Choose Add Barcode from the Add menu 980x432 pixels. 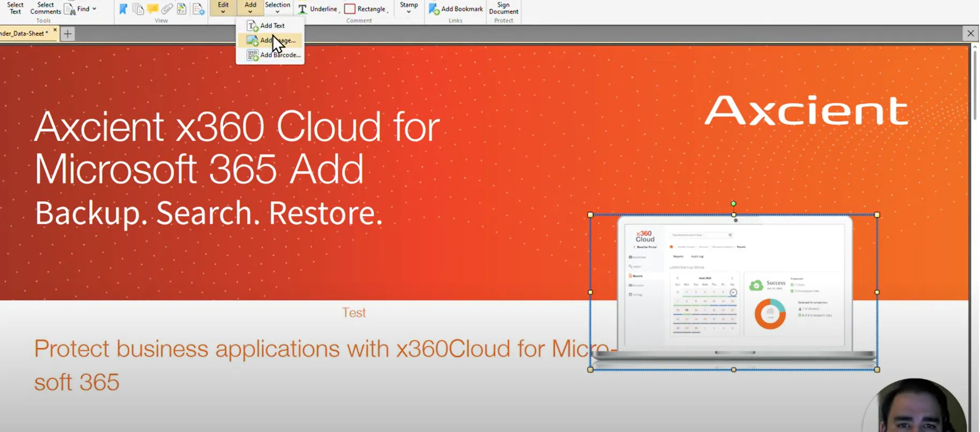(271, 55)
